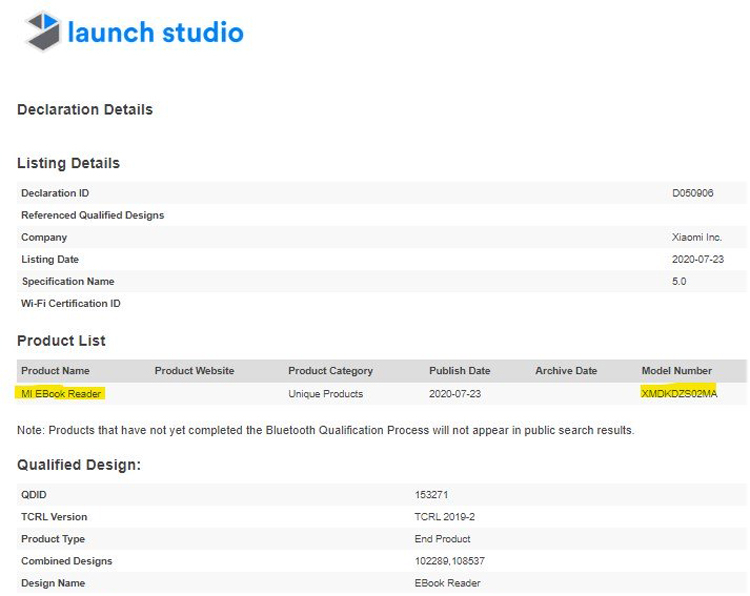Click the Bluetooth Qualification Process note text
The image size is (750, 596).
(x=326, y=430)
